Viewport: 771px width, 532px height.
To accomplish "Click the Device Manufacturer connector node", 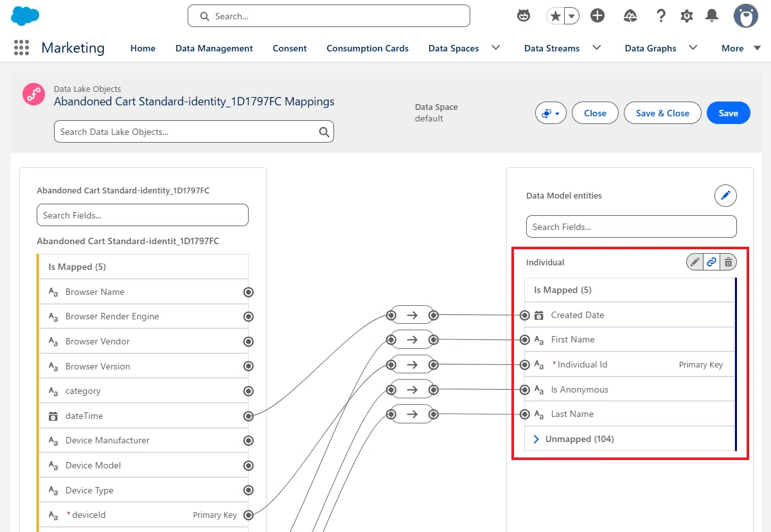I will (249, 441).
